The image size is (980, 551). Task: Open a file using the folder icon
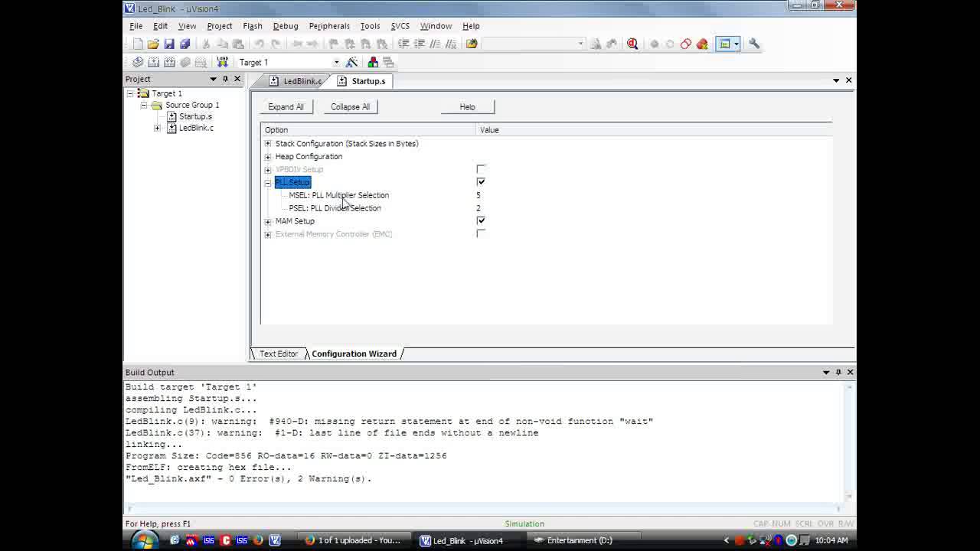click(x=153, y=44)
